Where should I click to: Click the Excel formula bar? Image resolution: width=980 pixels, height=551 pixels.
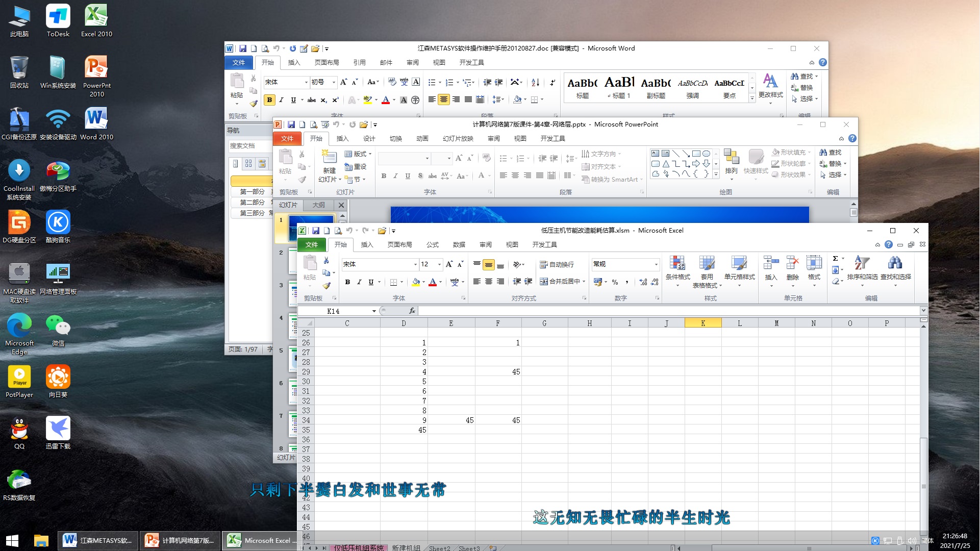pos(669,311)
